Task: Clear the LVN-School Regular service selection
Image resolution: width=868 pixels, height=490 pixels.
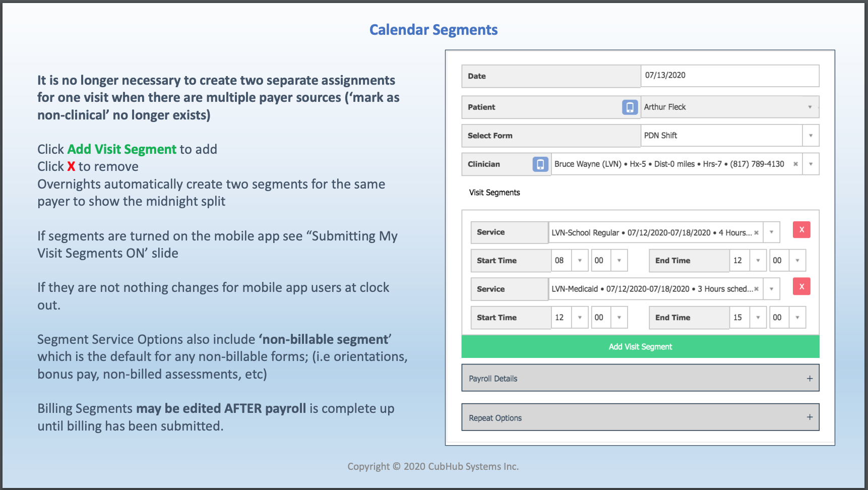Action: 756,233
